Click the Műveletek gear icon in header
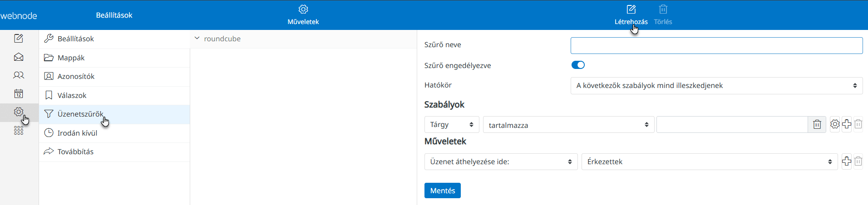The width and height of the screenshot is (868, 205). coord(303,10)
